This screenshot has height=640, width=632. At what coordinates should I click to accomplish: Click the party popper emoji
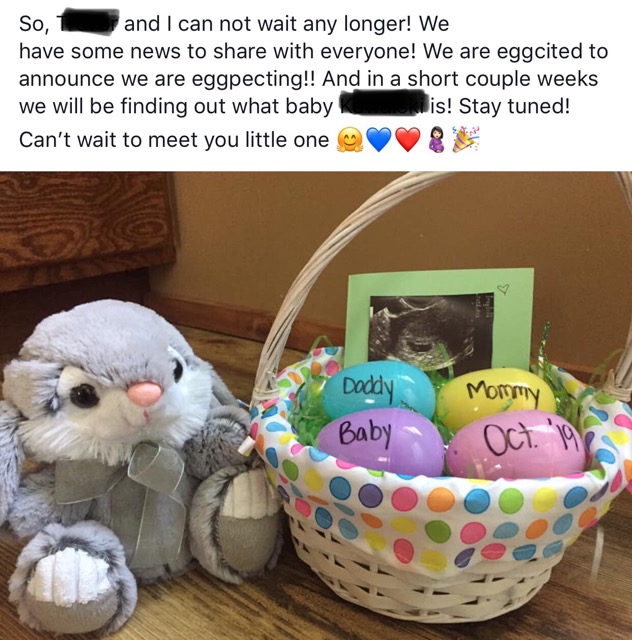(x=465, y=139)
